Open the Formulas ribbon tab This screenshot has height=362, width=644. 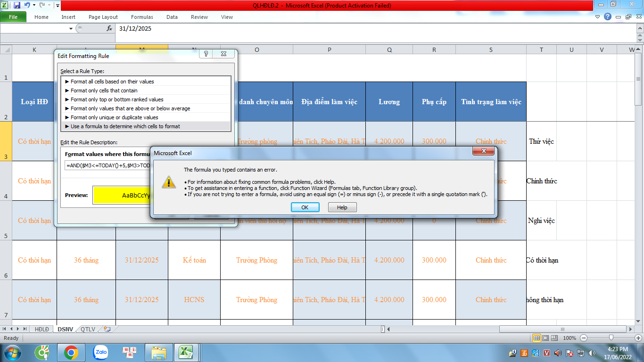point(142,17)
